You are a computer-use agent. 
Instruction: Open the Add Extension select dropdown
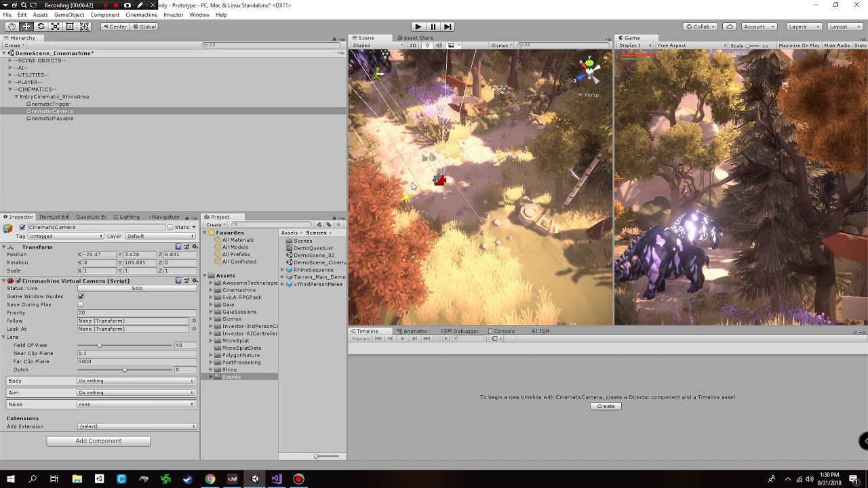pyautogui.click(x=137, y=426)
